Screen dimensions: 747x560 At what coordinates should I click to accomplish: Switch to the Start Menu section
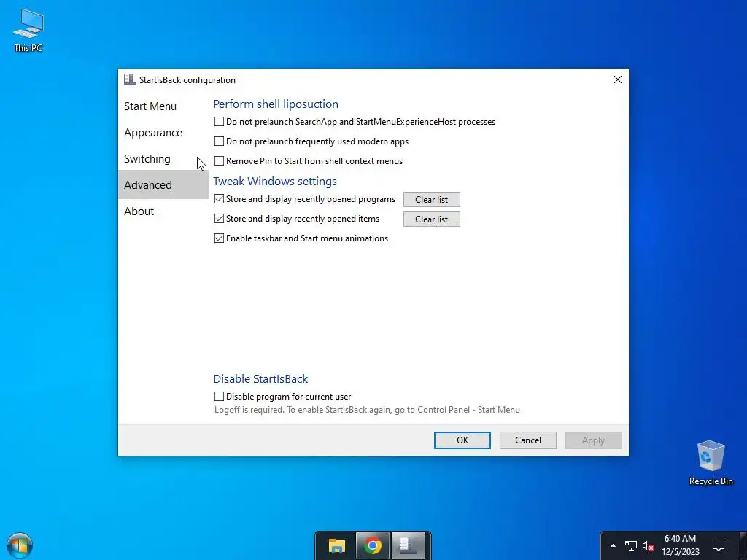coord(163,106)
